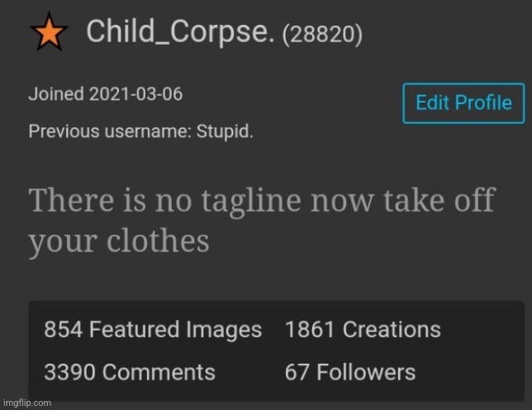
Task: Click the number 67 in the stats box
Action: [297, 373]
